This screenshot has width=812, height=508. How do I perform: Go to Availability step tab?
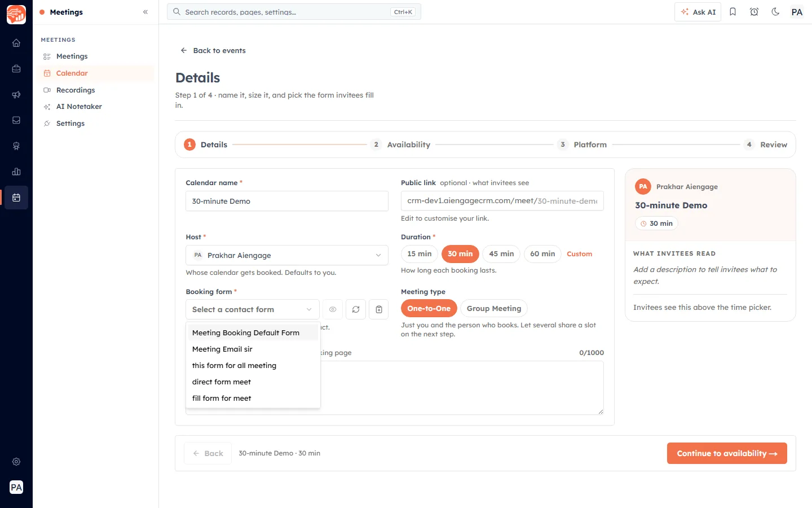[x=401, y=144]
